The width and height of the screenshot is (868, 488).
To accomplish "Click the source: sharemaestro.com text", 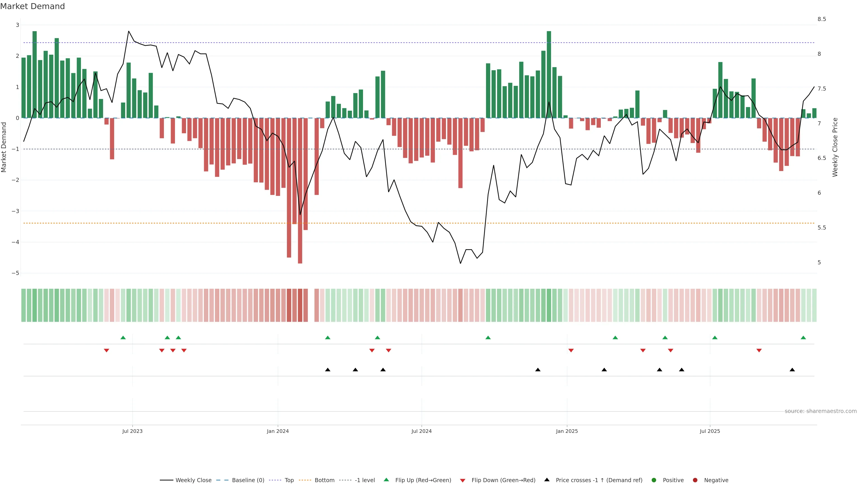I will [821, 411].
